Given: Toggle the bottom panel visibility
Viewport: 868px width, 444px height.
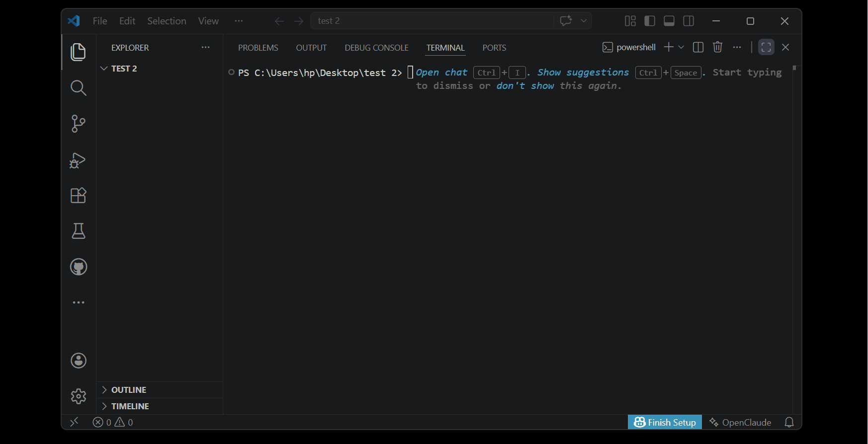Looking at the screenshot, I should click(669, 21).
